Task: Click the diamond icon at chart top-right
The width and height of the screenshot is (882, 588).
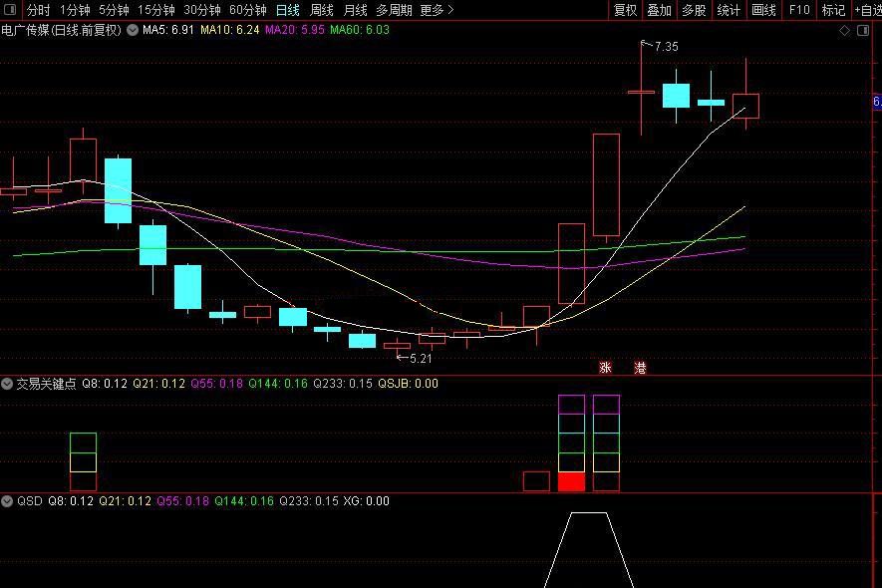Action: (845, 30)
